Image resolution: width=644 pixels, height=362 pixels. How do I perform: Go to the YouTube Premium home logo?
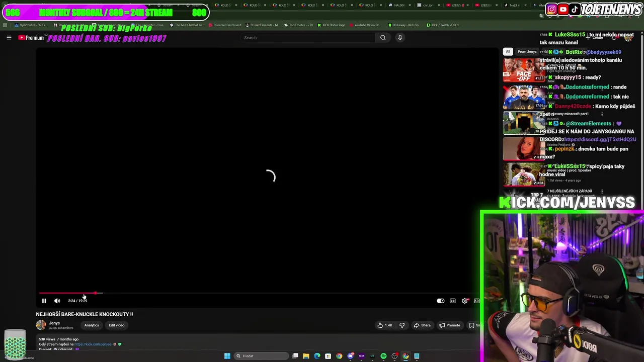pyautogui.click(x=31, y=38)
